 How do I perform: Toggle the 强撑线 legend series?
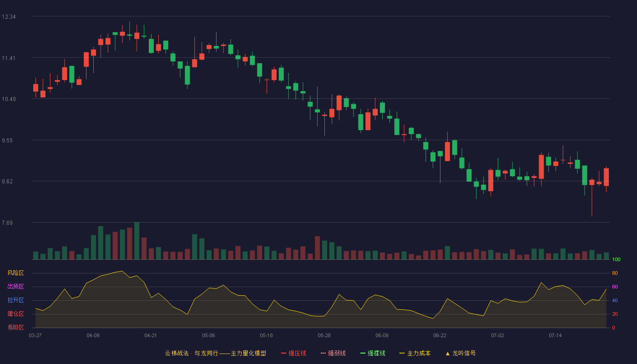(373, 353)
